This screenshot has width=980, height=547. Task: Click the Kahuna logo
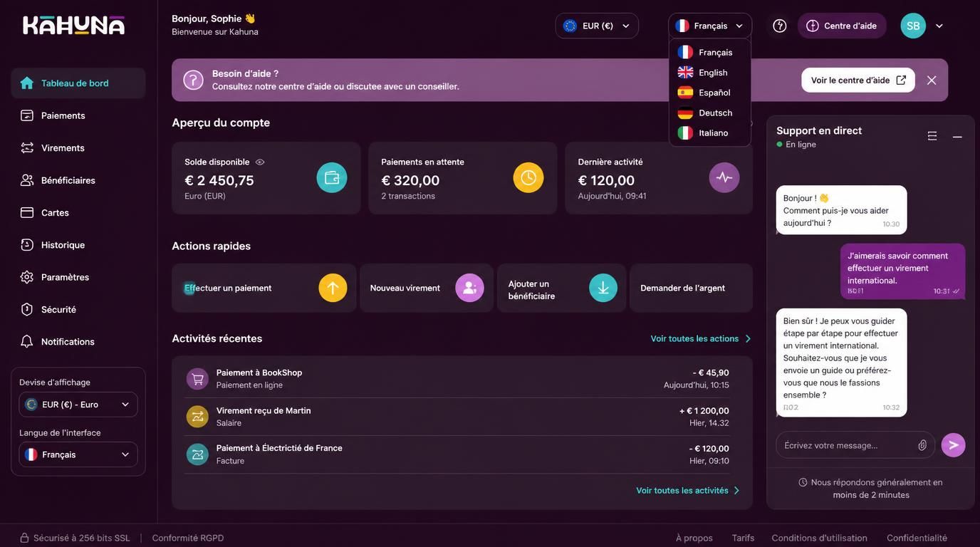[x=74, y=26]
